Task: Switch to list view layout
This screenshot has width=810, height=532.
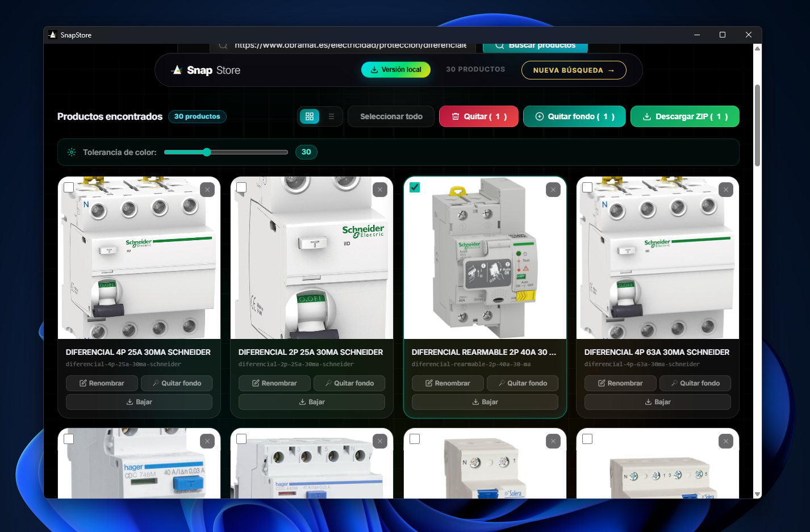Action: [332, 116]
